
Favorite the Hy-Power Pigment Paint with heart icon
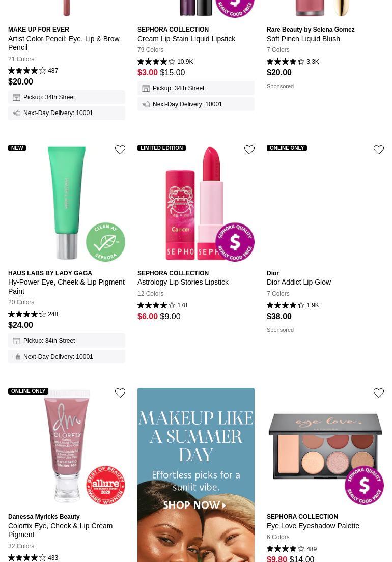point(120,150)
